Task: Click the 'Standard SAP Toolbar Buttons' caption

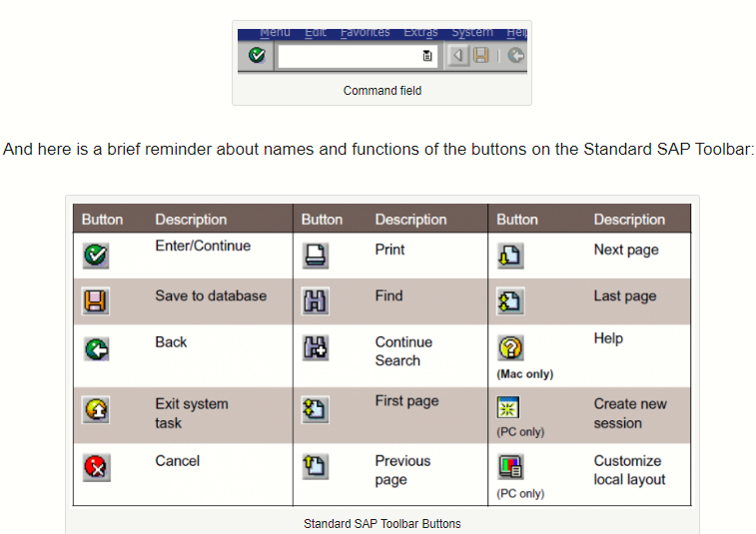Action: (382, 523)
